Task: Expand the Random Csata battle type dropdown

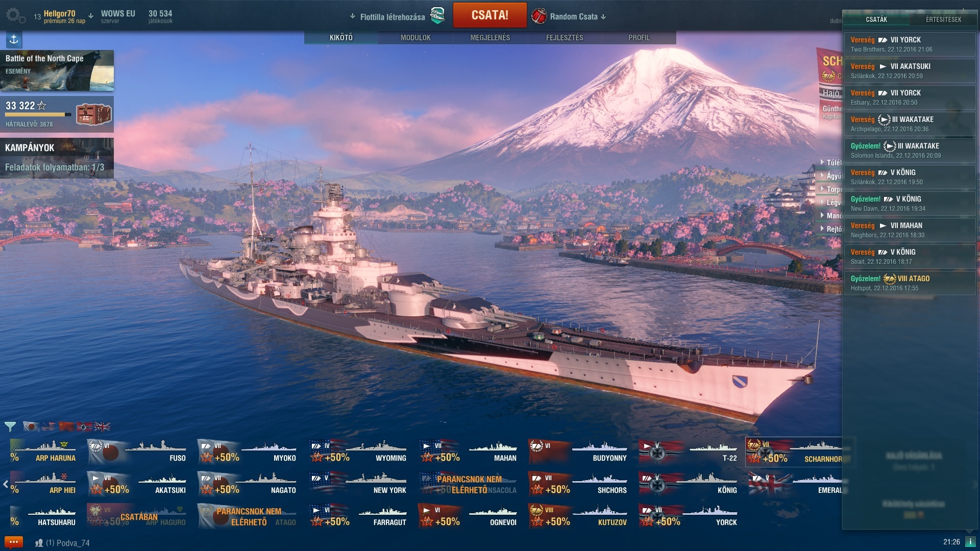Action: pyautogui.click(x=604, y=17)
